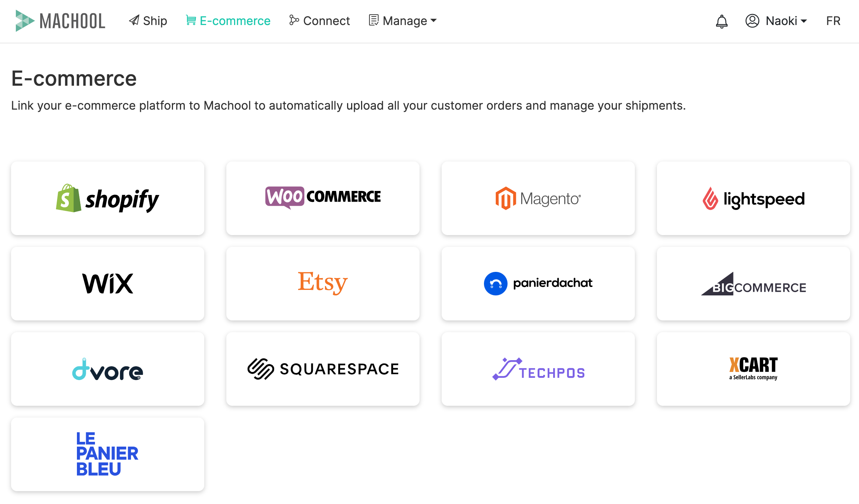Image resolution: width=859 pixels, height=504 pixels.
Task: Open the dvore integration card
Action: [107, 369]
